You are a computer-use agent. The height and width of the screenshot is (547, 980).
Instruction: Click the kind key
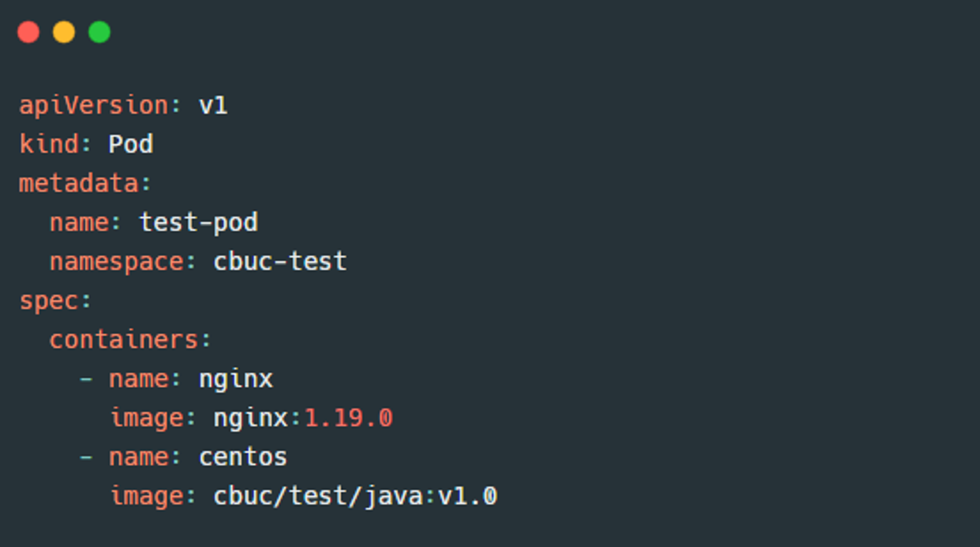[x=49, y=144]
